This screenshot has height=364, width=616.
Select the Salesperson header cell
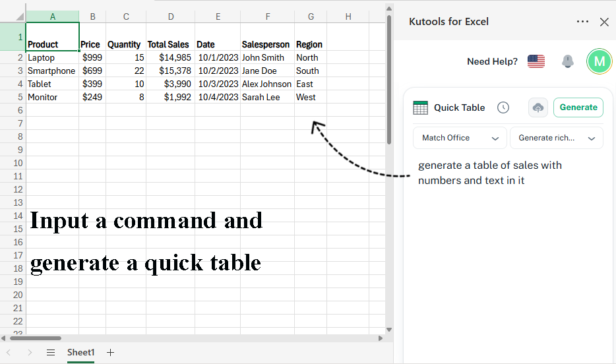pyautogui.click(x=267, y=37)
